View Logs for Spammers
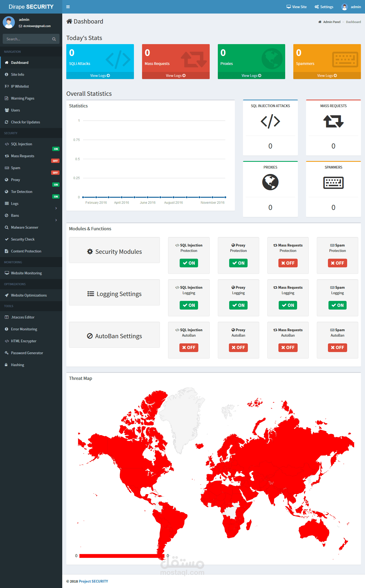Screen dimensions: 365x588 point(327,75)
